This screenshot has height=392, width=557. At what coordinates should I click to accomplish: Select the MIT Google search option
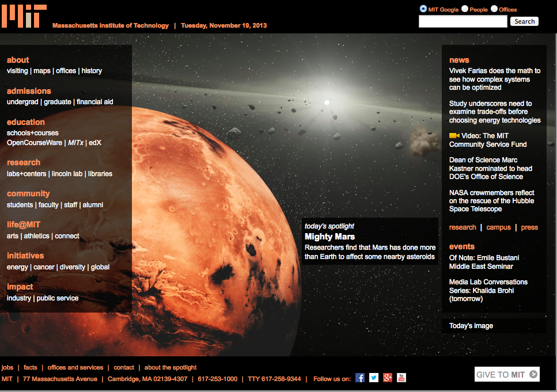423,9
